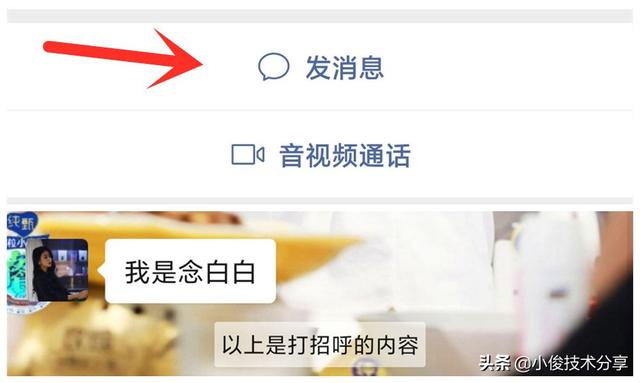Screen dimensions: 640x383
Task: Tap the 发消息 text label
Action: click(345, 67)
